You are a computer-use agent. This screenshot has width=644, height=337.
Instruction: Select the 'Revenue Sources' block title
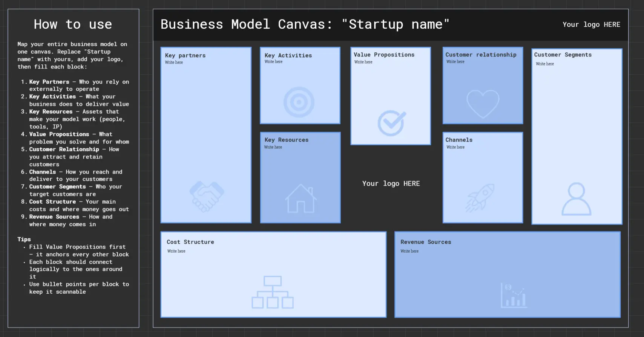(x=426, y=242)
